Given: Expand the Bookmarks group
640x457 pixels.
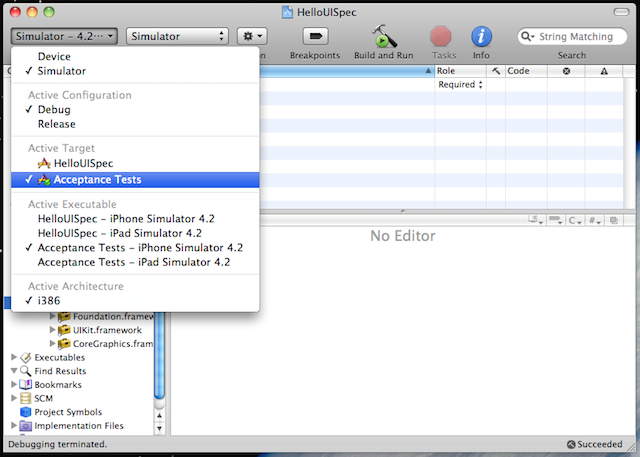Looking at the screenshot, I should click(14, 384).
